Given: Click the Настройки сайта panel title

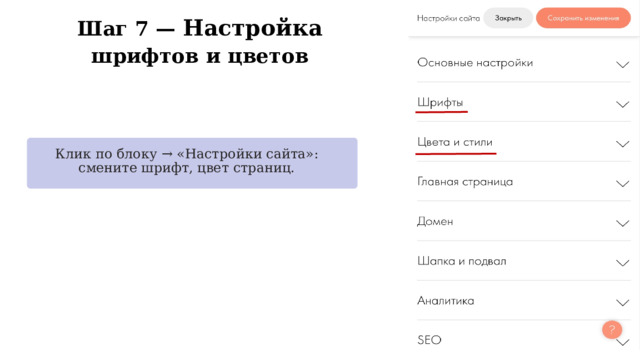Looking at the screenshot, I should (448, 18).
